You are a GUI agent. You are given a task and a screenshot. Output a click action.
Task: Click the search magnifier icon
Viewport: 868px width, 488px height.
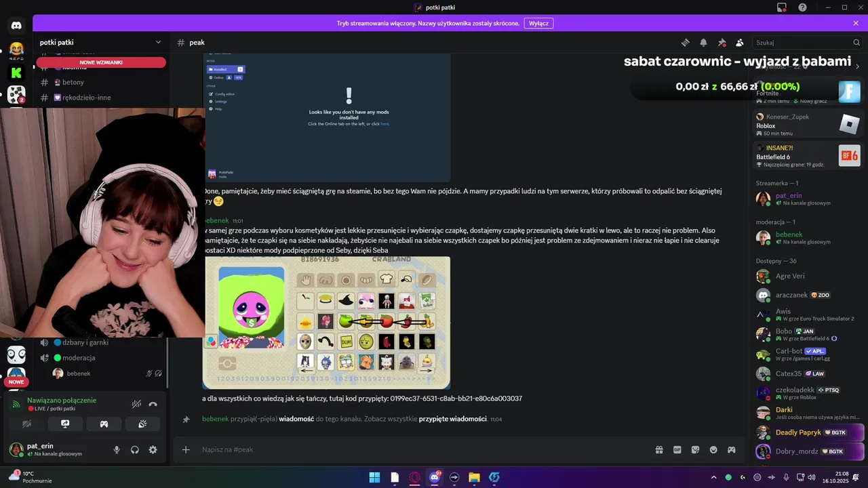856,42
